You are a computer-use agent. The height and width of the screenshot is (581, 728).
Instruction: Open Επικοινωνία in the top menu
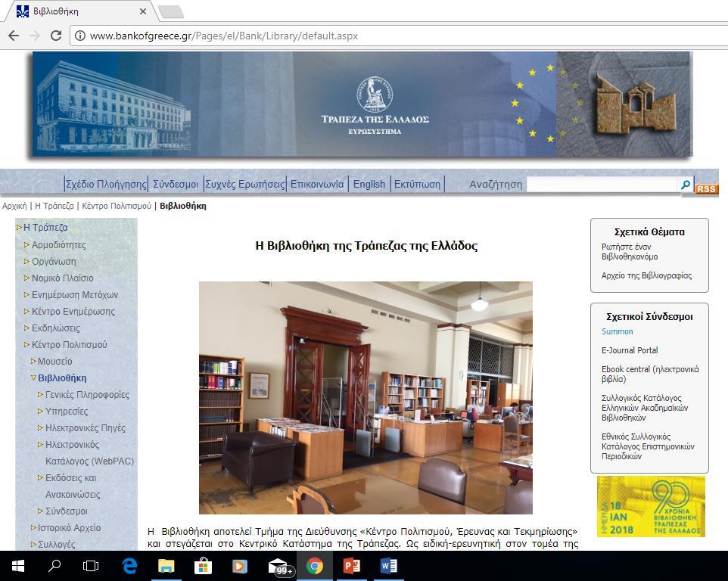click(317, 185)
